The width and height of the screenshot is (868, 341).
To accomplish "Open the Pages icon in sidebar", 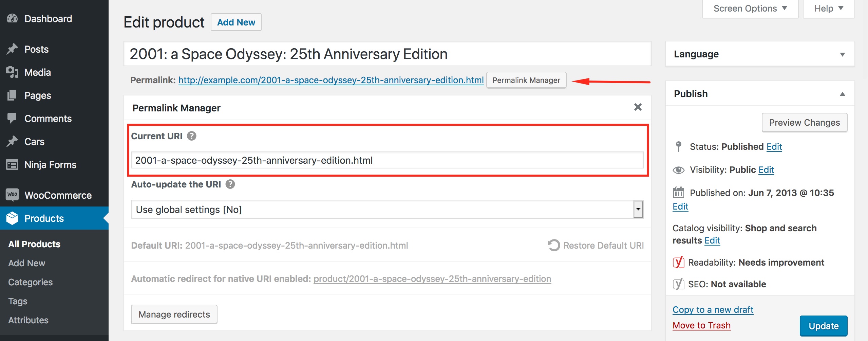I will click(12, 95).
